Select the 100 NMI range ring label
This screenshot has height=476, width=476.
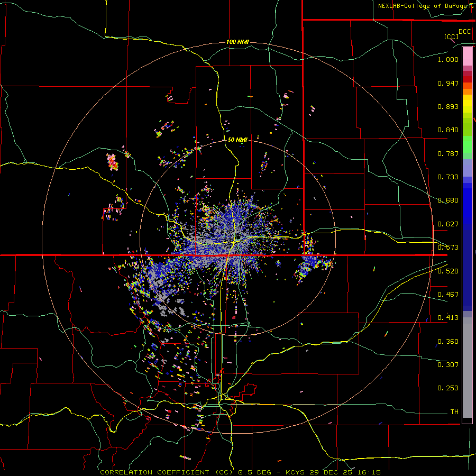237,42
